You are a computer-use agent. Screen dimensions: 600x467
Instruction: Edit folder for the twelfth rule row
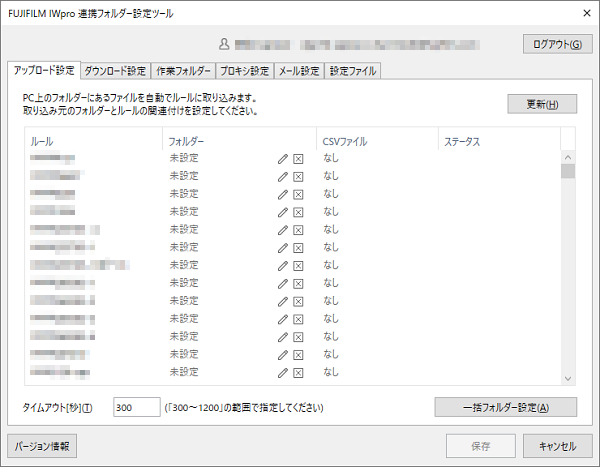pos(283,355)
